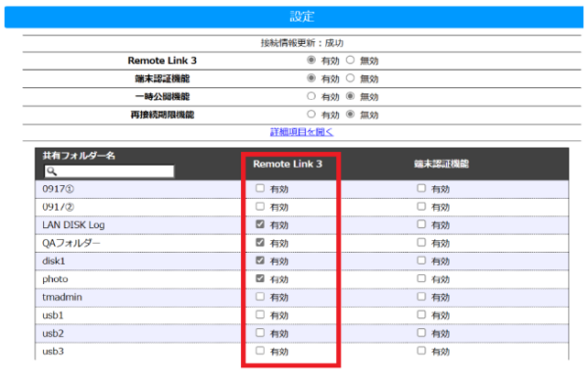Screen dimensions: 588x383
Task: Enable Remote Link 3 for tmadmin folder
Action: [260, 297]
